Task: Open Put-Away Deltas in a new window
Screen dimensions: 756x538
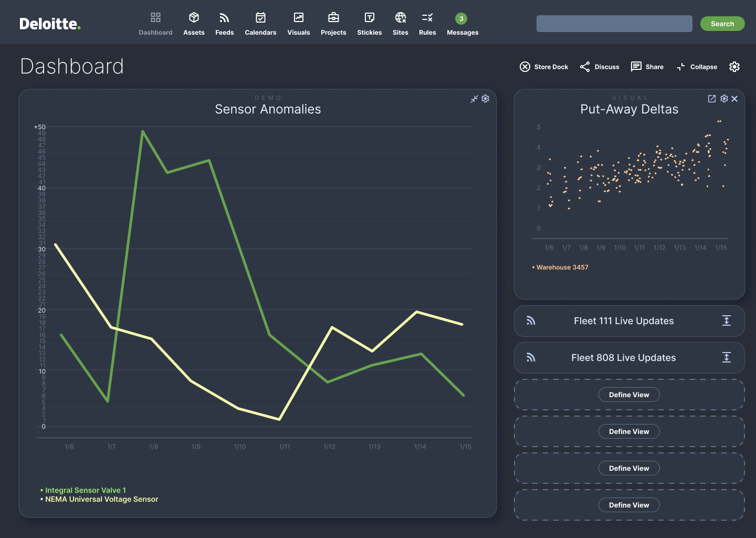Action: 712,98
